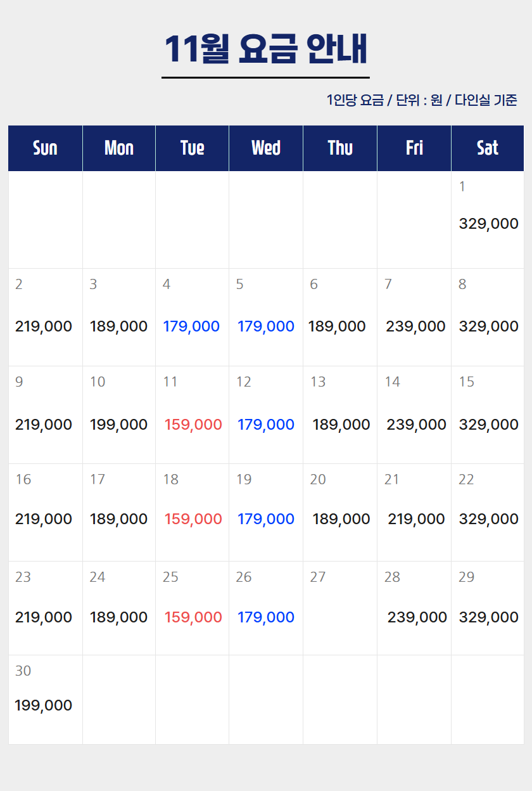
Task: Select the Fri column header
Action: (414, 148)
